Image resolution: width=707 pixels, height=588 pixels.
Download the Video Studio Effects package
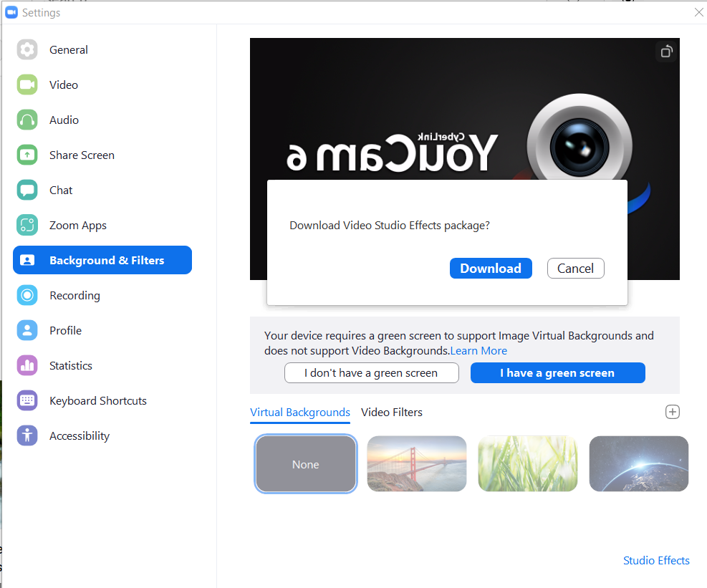coord(491,268)
